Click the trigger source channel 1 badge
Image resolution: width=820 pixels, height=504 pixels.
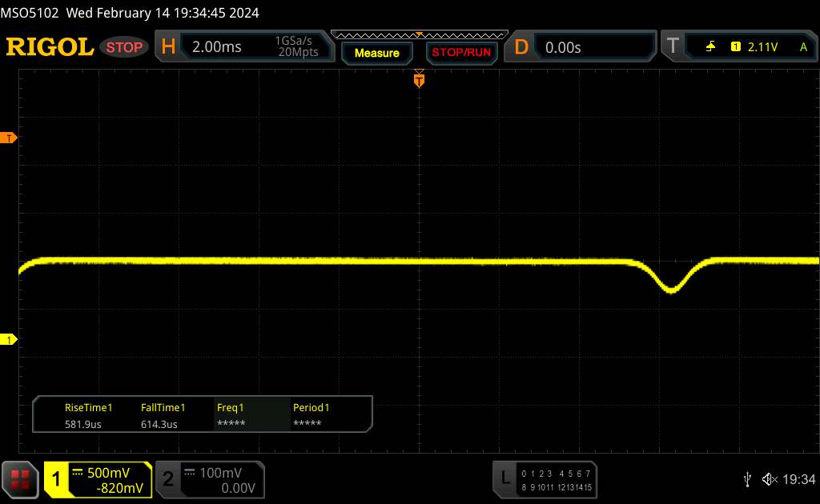tap(735, 47)
